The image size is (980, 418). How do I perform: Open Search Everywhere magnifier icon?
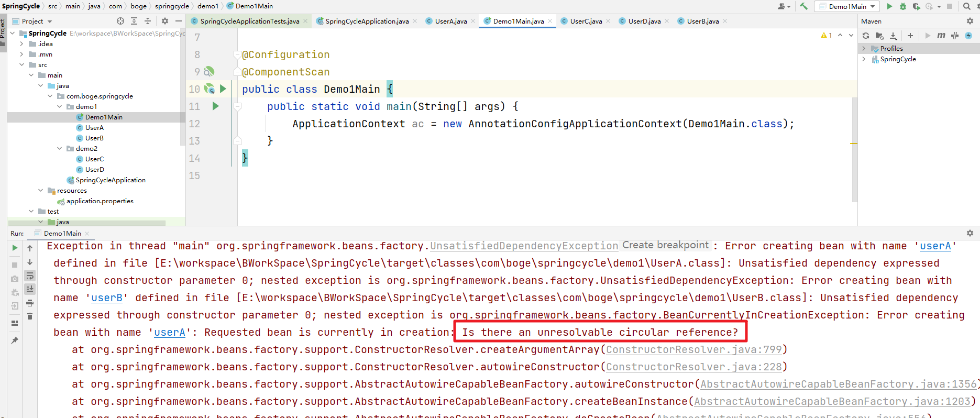point(967,6)
